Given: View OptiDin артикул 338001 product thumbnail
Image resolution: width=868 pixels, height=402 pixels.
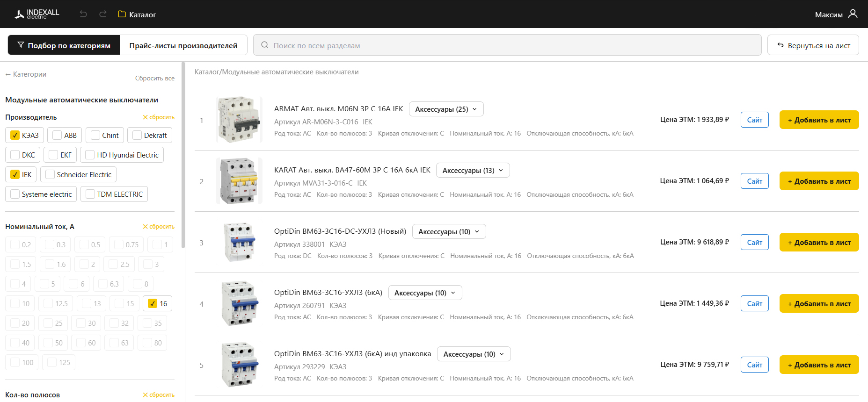Looking at the screenshot, I should tap(239, 242).
